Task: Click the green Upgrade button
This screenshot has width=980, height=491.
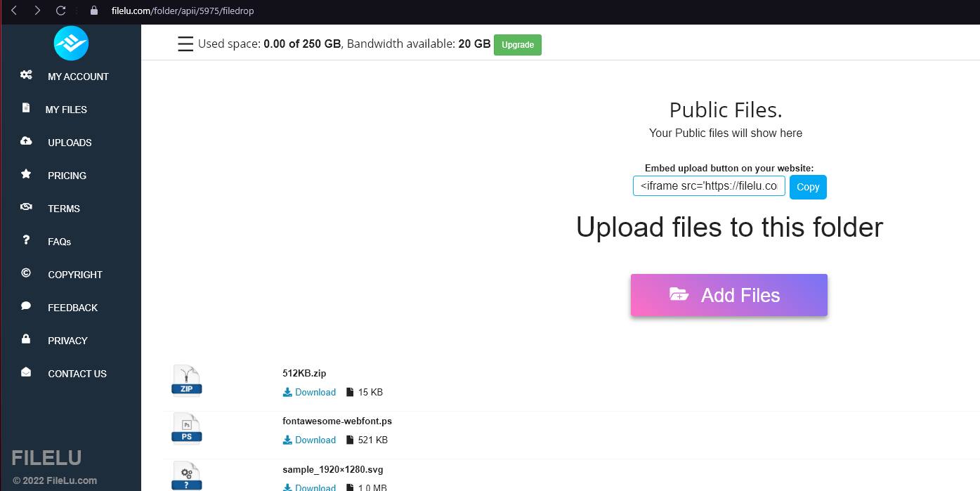Action: coord(518,44)
